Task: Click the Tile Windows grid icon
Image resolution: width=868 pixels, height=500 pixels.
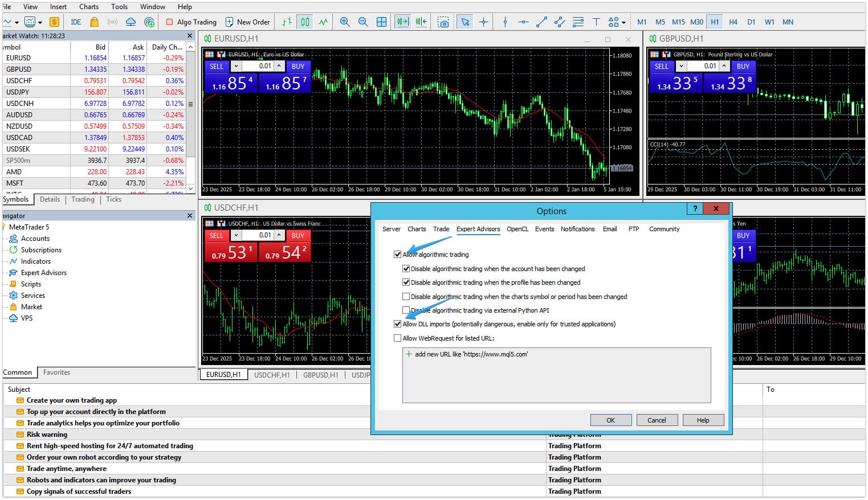Action: [x=381, y=22]
